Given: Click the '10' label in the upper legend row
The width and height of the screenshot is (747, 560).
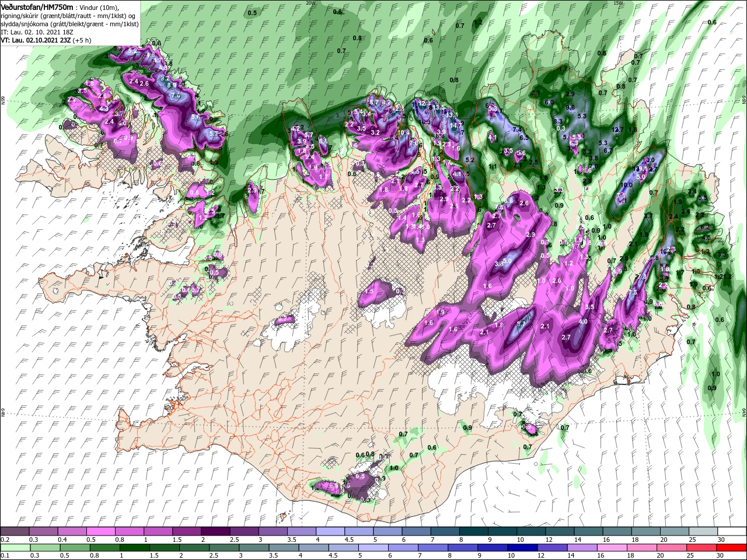Looking at the screenshot, I should (x=520, y=540).
